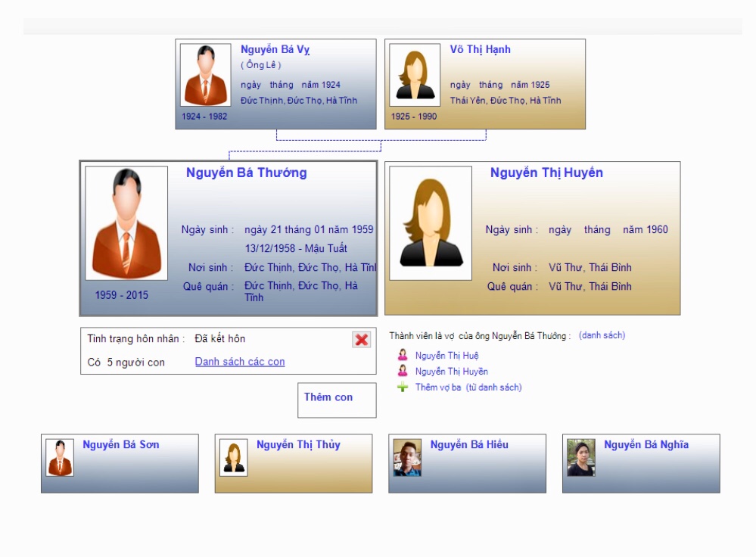The image size is (756, 557).
Task: Open the (danh sách) wives list link
Action: 602,335
